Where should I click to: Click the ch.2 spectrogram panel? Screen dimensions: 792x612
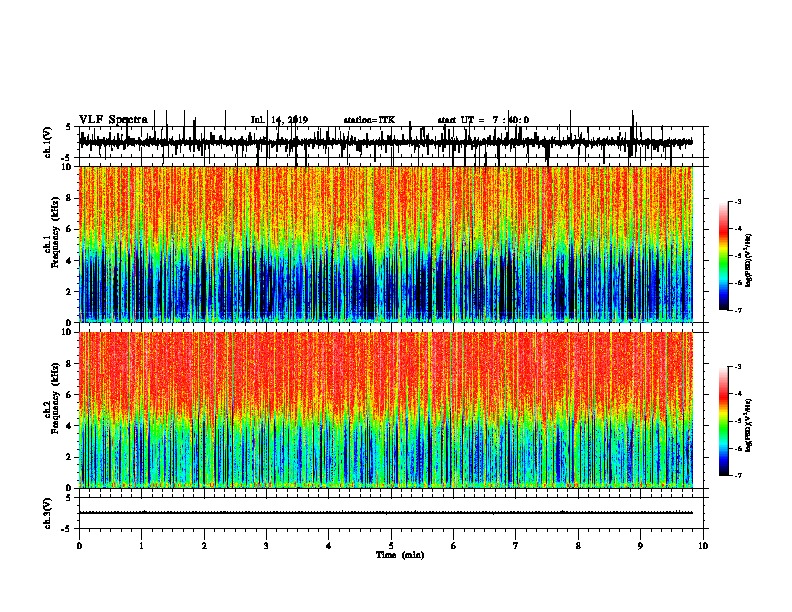pyautogui.click(x=386, y=410)
